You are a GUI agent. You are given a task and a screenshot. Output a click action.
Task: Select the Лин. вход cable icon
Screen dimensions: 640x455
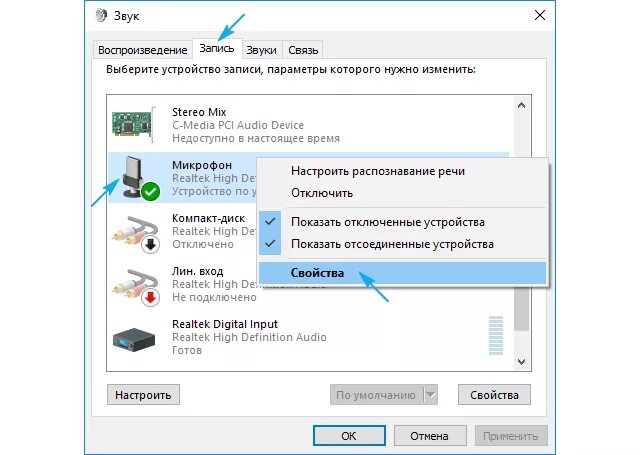click(135, 284)
